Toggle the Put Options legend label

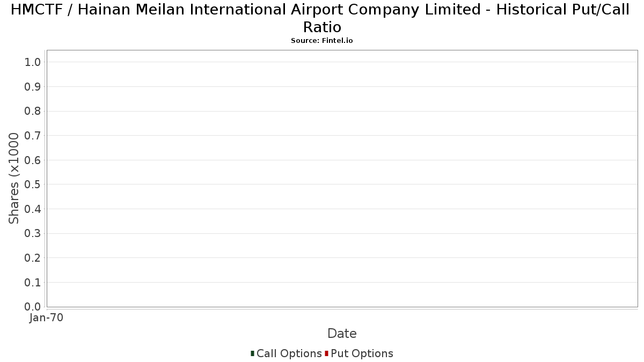pyautogui.click(x=362, y=353)
